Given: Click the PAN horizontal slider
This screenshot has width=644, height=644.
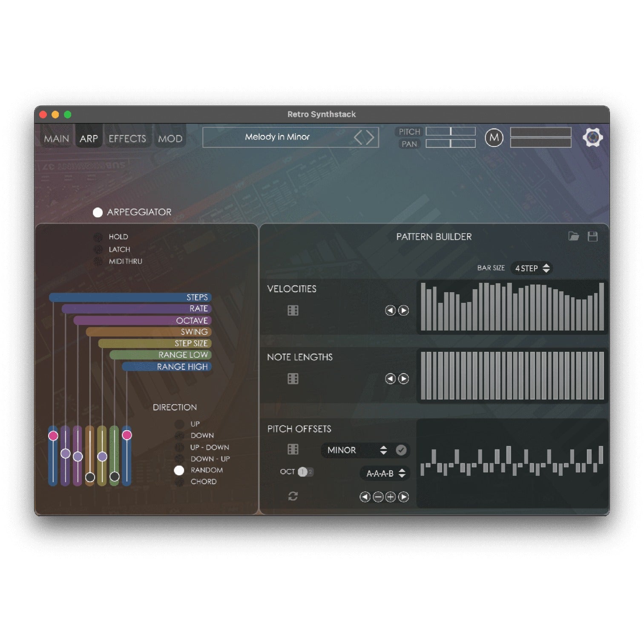Looking at the screenshot, I should [x=451, y=144].
